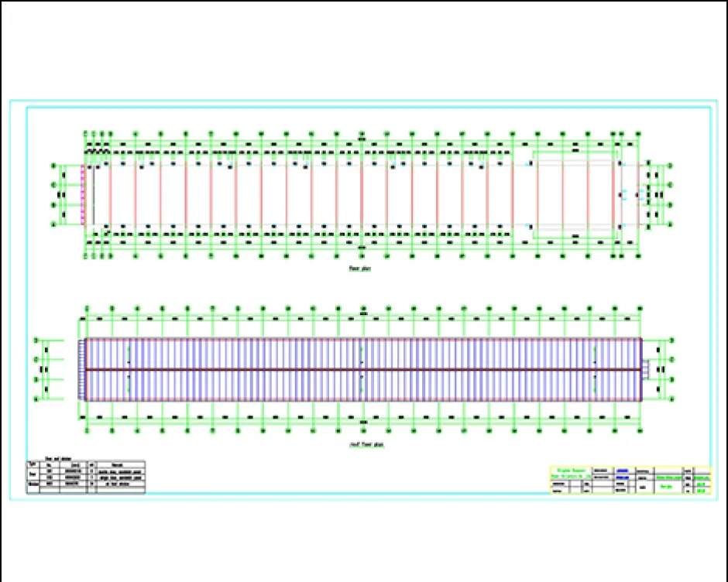The image size is (728, 582).
Task: Click the top-right grid bubble of roof plan
Action: [640, 309]
